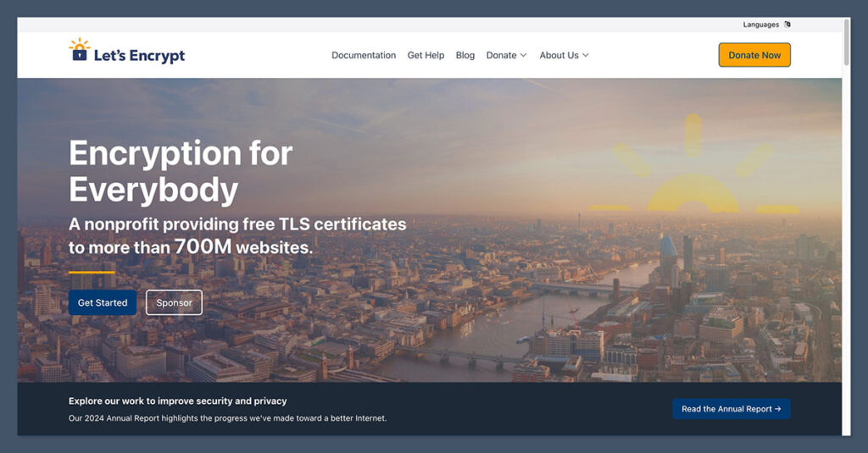Expand the About Us dropdown chevron
This screenshot has height=453, width=868.
tap(586, 55)
